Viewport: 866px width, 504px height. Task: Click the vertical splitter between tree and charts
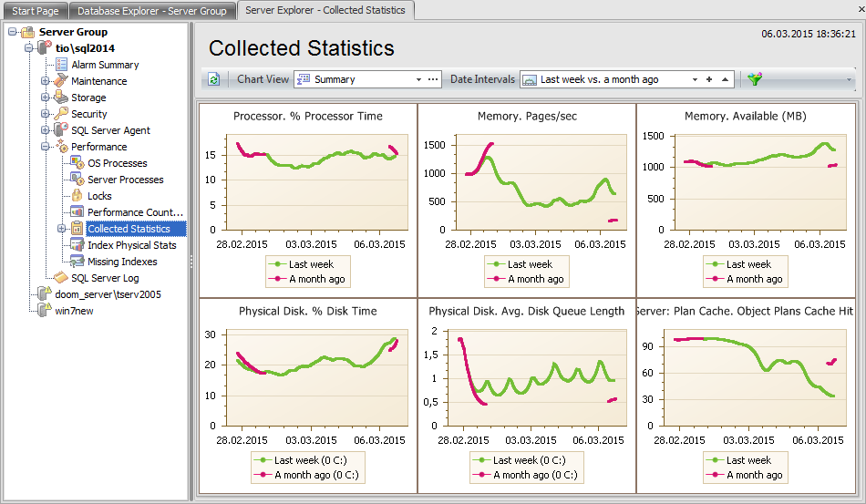point(191,260)
